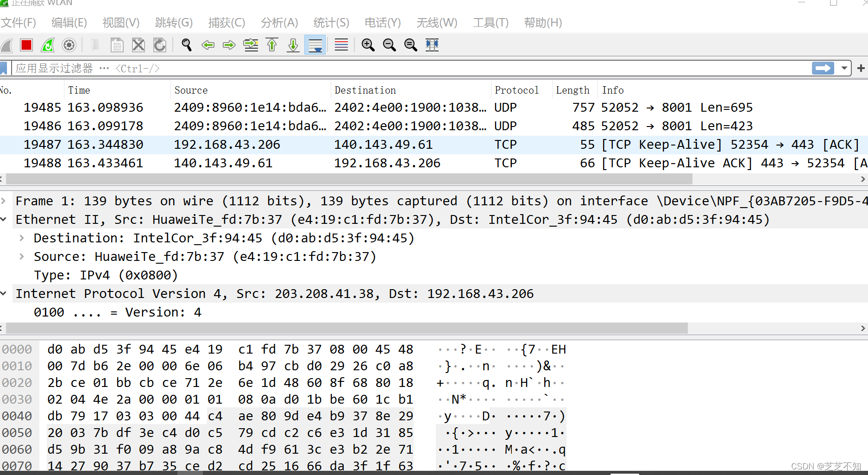Expand the Frame 1 tree node
This screenshot has height=475, width=868.
tap(4, 201)
